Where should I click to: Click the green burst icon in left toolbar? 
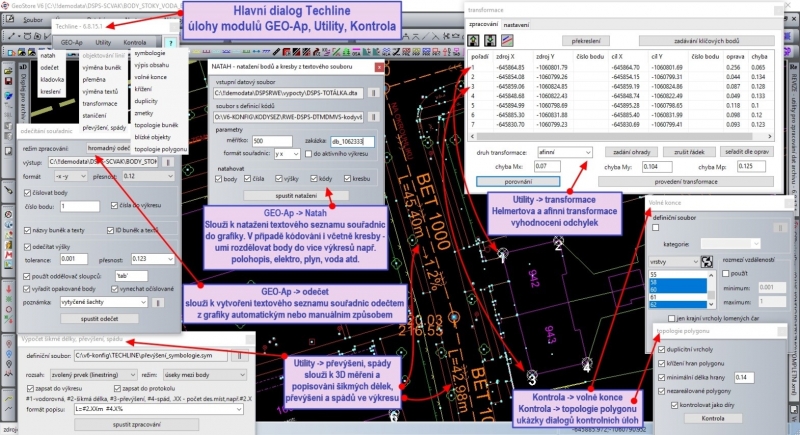coord(9,299)
